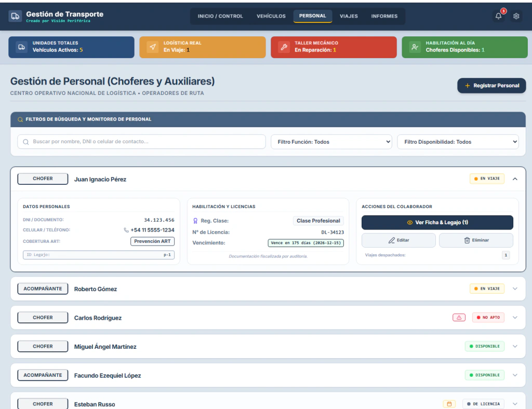Click the plus icon in Registrar Personal button
The height and width of the screenshot is (409, 532).
pyautogui.click(x=468, y=86)
